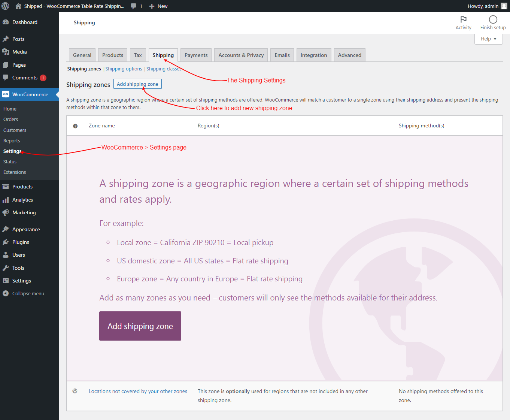Click the Posts pushpin icon
The width and height of the screenshot is (510, 420).
[x=6, y=39]
